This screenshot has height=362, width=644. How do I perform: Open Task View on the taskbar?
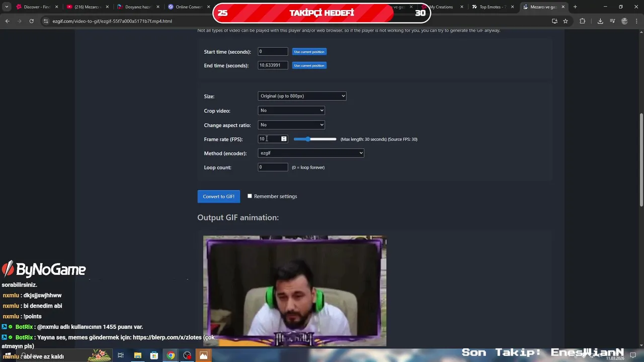(x=121, y=355)
